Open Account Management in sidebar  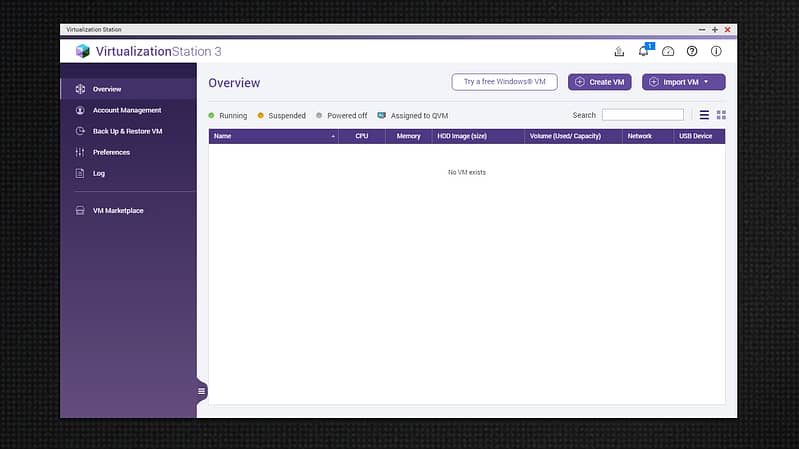pyautogui.click(x=128, y=110)
